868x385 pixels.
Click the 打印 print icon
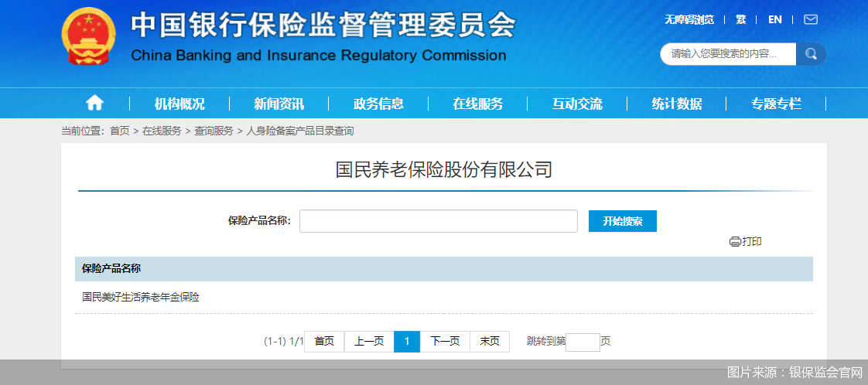coord(735,242)
